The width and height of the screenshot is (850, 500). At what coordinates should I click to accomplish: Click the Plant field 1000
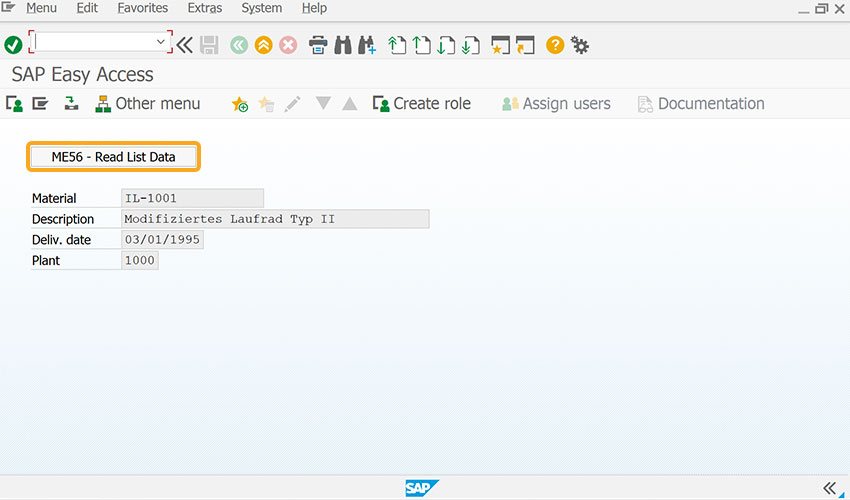tap(140, 260)
